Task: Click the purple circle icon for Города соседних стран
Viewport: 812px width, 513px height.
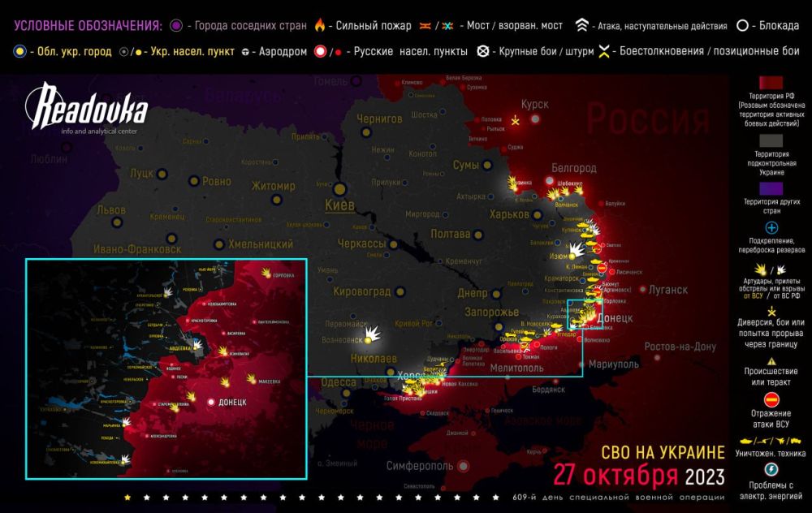Action: click(176, 25)
